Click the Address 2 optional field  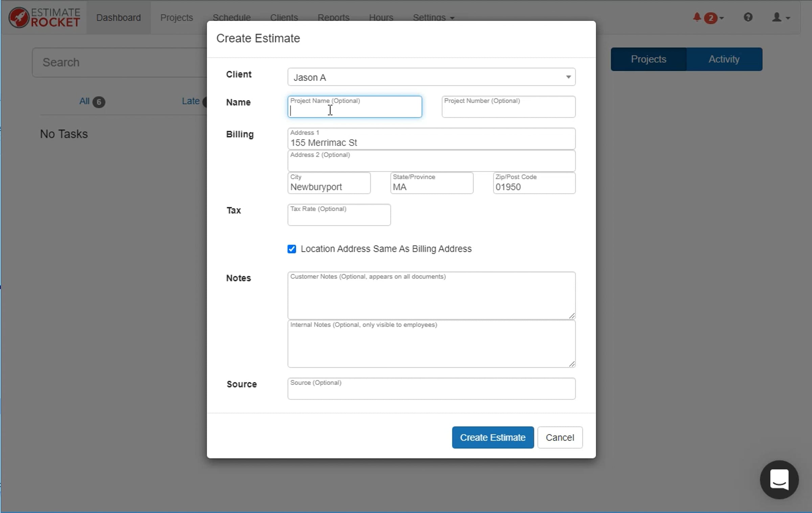pos(431,161)
